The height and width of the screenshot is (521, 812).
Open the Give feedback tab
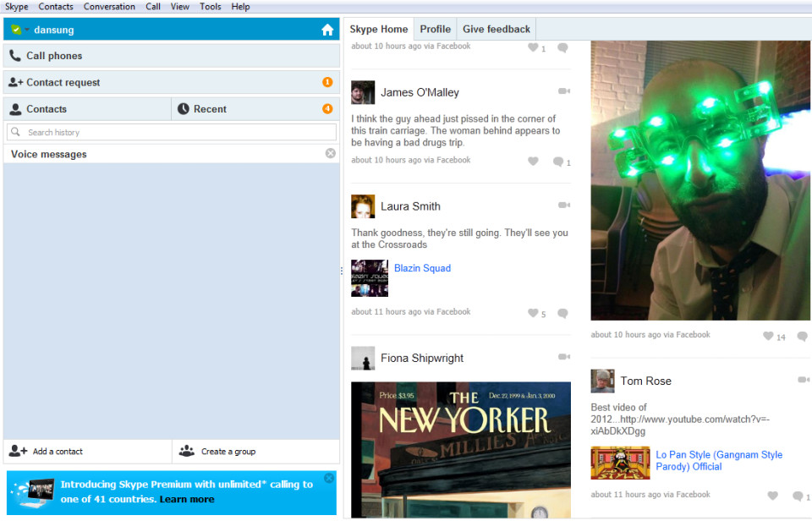(497, 29)
